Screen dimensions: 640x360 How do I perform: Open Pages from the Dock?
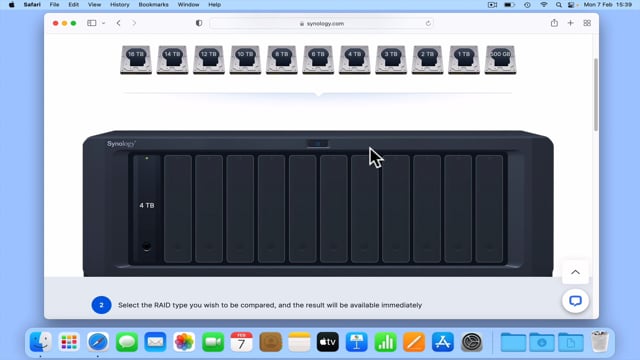coord(414,342)
